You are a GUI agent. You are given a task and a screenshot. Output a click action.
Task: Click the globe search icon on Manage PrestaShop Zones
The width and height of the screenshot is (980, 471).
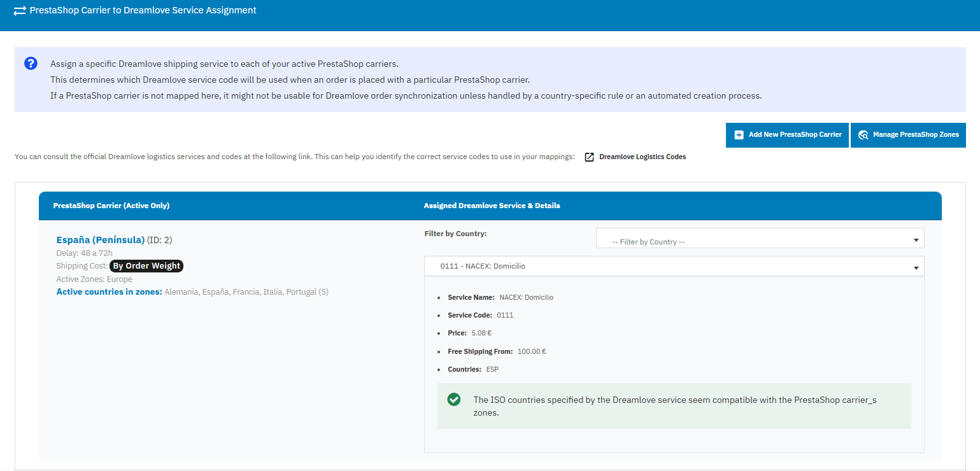coord(863,135)
